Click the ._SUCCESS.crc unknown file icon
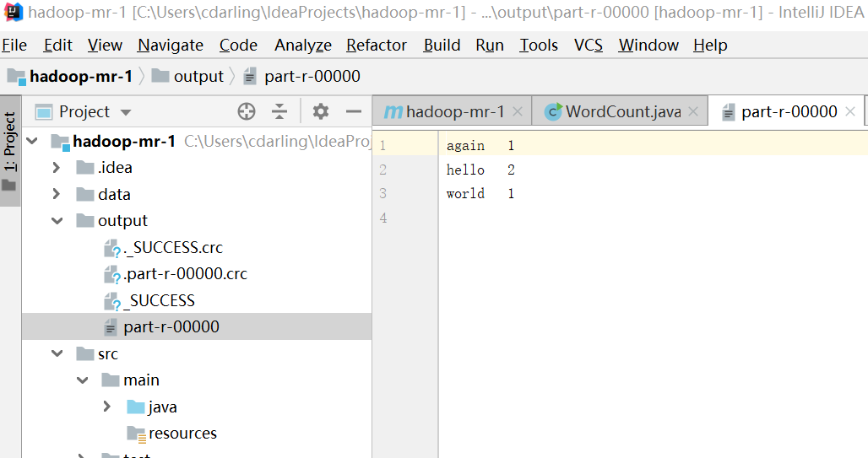868x458 pixels. [x=112, y=248]
